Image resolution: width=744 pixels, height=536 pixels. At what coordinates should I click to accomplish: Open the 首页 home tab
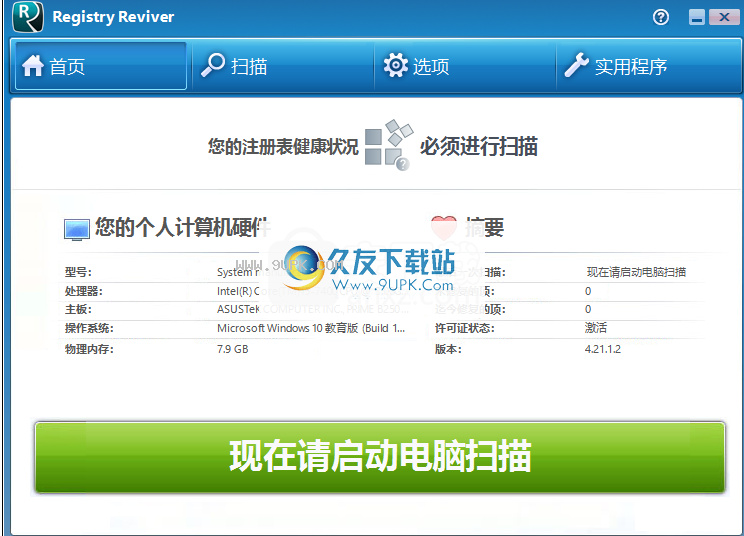tap(101, 66)
